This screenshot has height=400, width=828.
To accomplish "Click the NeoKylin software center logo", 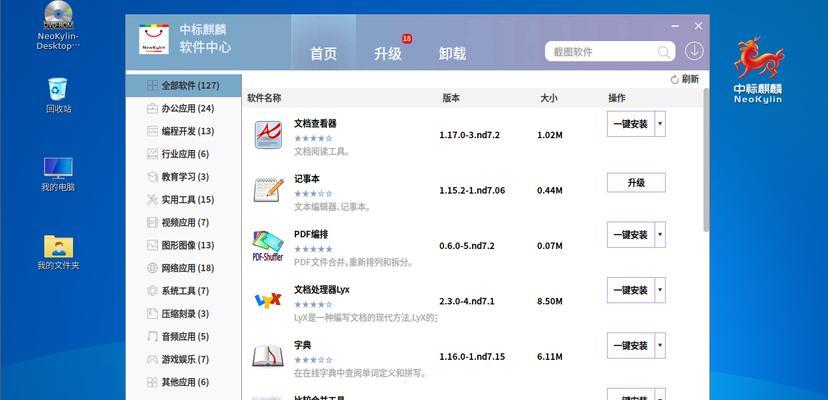I will click(154, 40).
